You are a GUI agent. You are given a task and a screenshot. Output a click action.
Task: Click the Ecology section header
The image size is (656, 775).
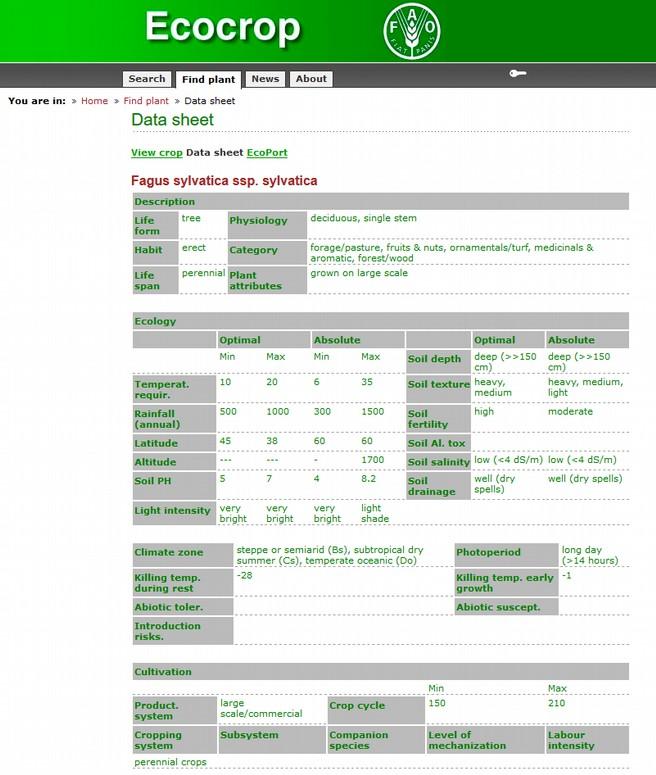pos(381,321)
